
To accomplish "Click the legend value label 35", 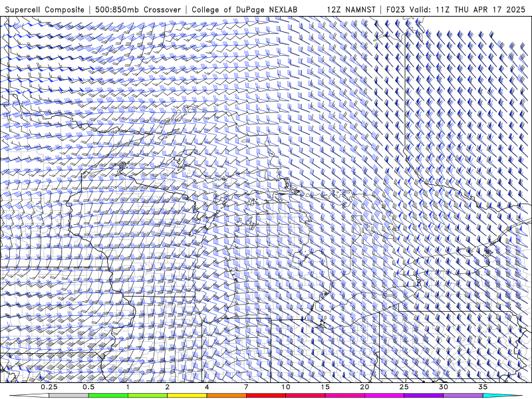I will coord(483,387).
